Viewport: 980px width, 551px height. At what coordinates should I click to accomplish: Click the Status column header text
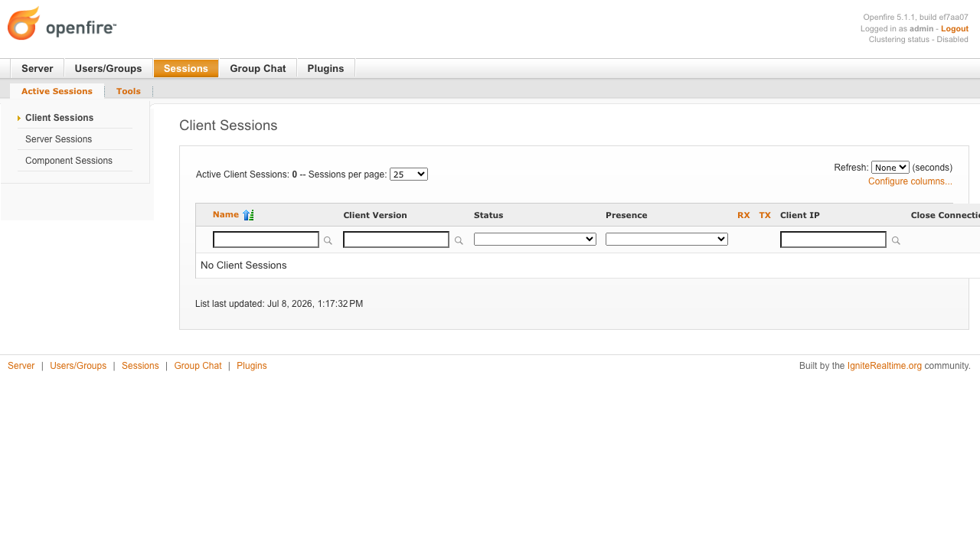(488, 215)
